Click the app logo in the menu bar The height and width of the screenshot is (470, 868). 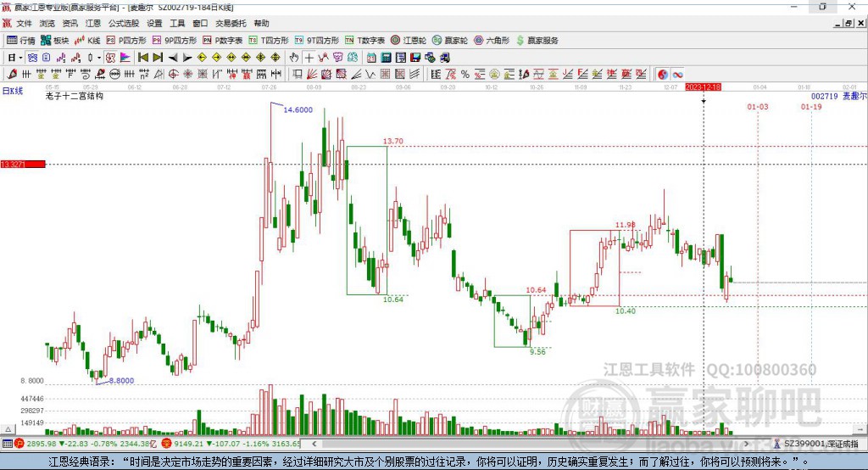pyautogui.click(x=7, y=23)
